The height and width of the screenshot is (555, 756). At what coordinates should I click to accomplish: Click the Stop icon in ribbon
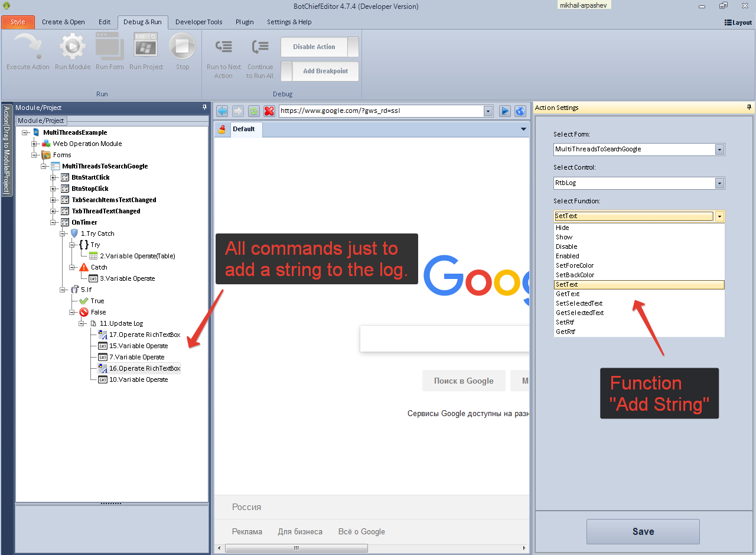click(183, 47)
